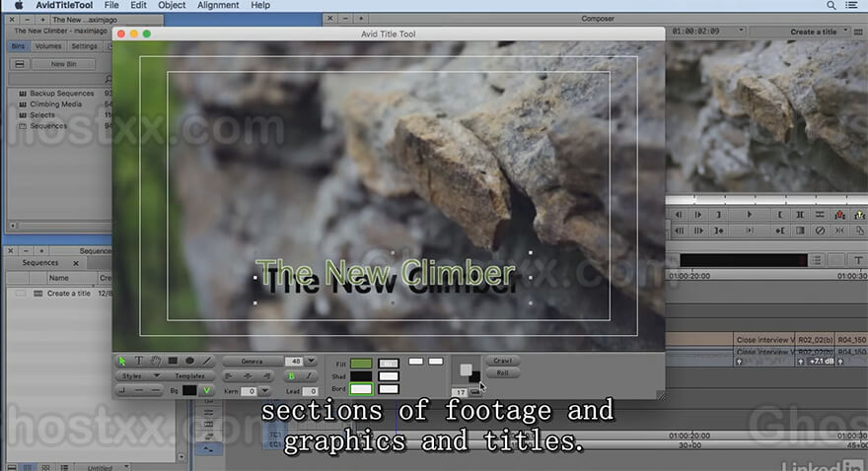
Task: Open the 01:00:02:09 timecode dropdown
Action: [741, 31]
